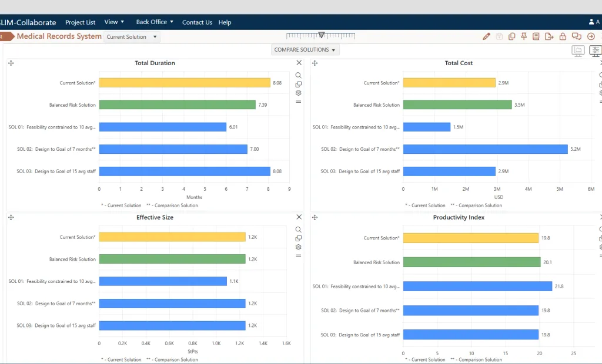Click the circled right-arrow icon

(x=591, y=36)
